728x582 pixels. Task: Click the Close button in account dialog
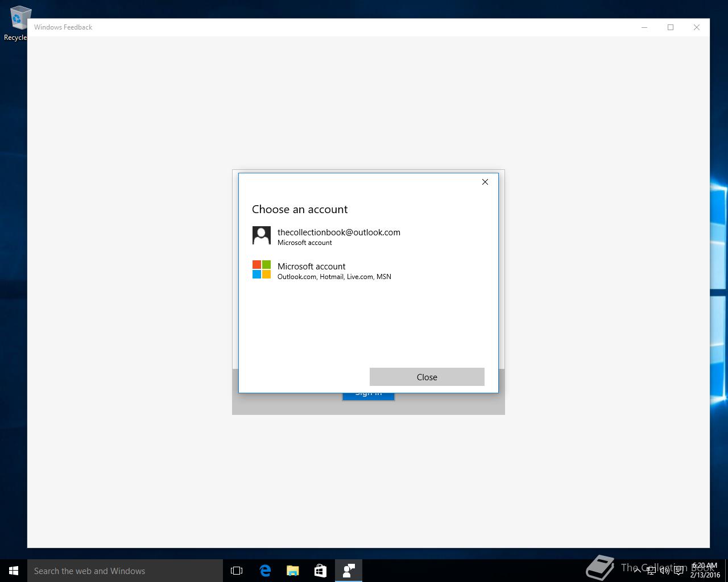pos(427,377)
